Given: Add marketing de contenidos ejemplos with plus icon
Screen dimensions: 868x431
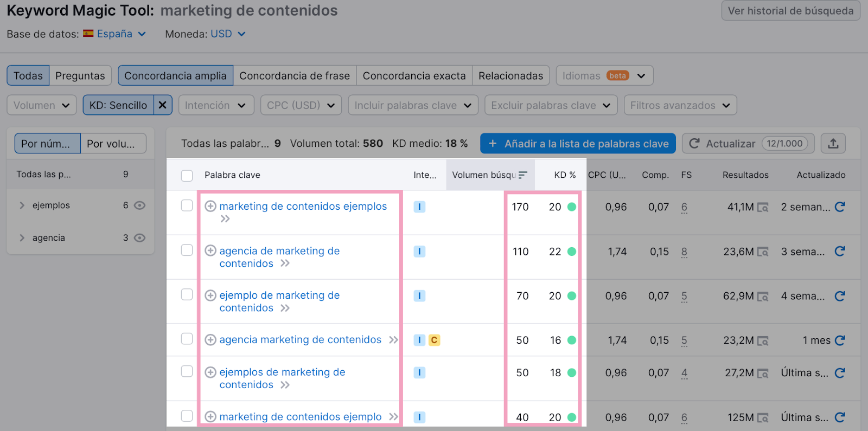Looking at the screenshot, I should coord(210,206).
